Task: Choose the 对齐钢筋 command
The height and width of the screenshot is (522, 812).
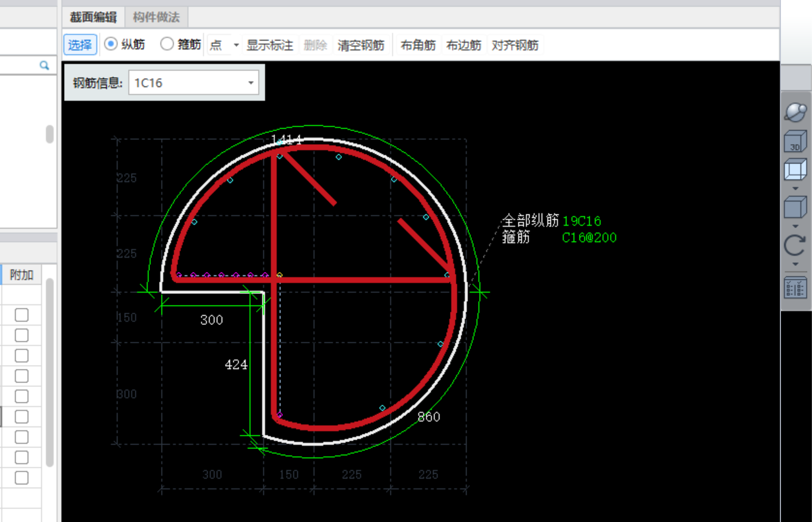Action: pyautogui.click(x=515, y=45)
